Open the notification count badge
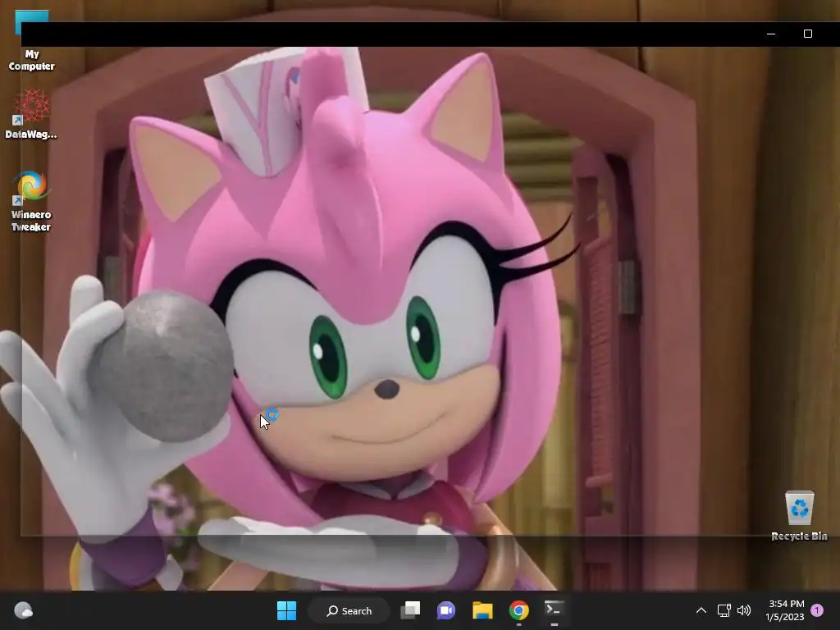840x630 pixels. [817, 610]
